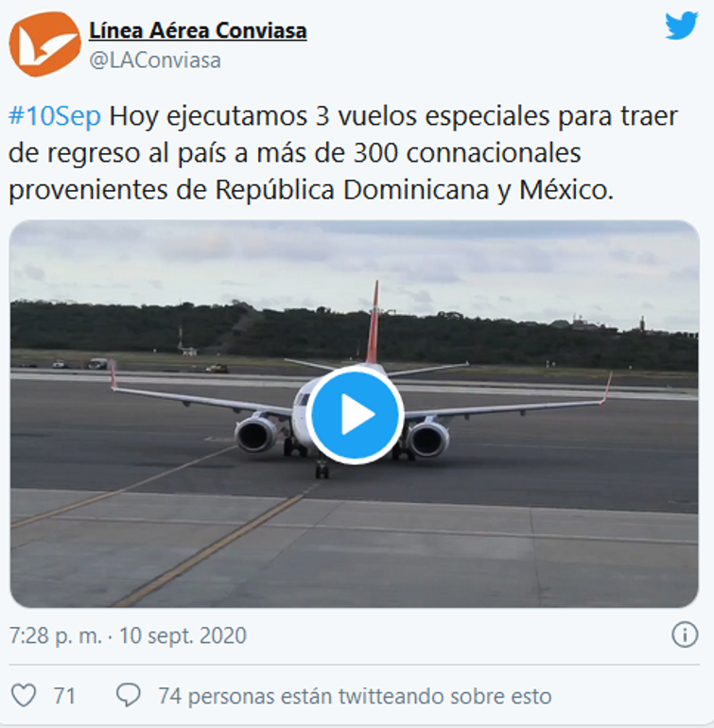The image size is (714, 728).
Task: Click the info circle icon
Action: pos(685,634)
